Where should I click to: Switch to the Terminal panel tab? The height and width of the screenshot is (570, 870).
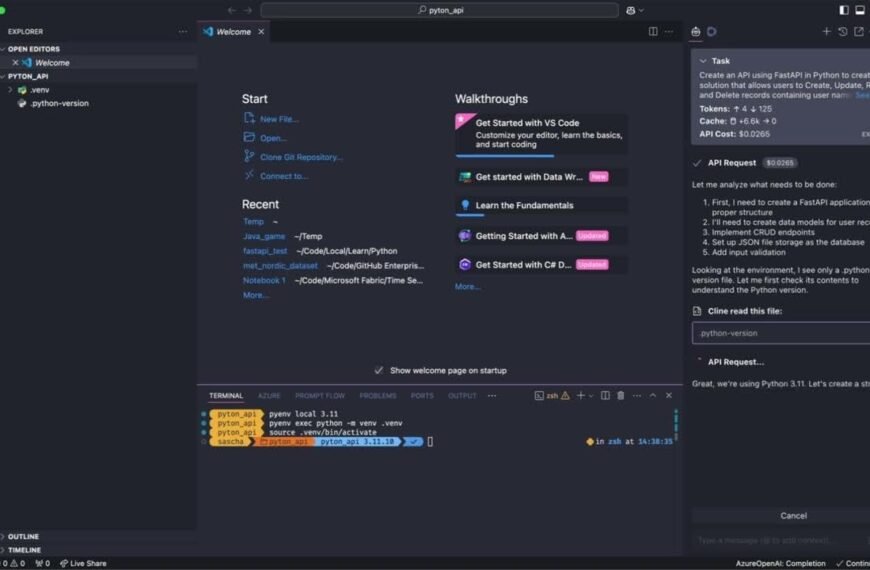226,396
